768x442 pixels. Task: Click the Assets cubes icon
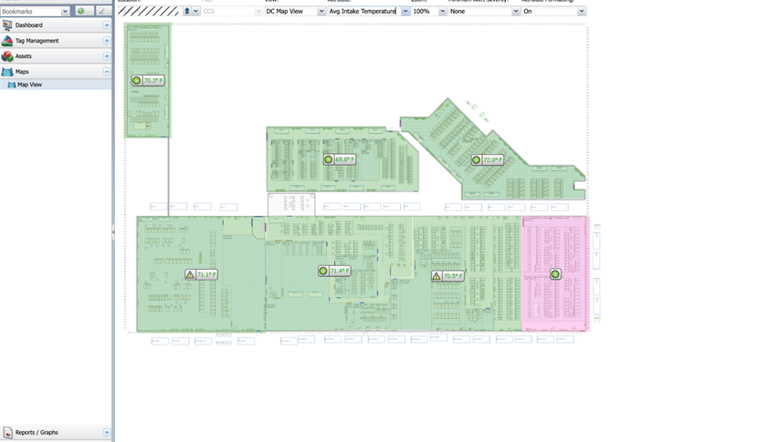7,56
